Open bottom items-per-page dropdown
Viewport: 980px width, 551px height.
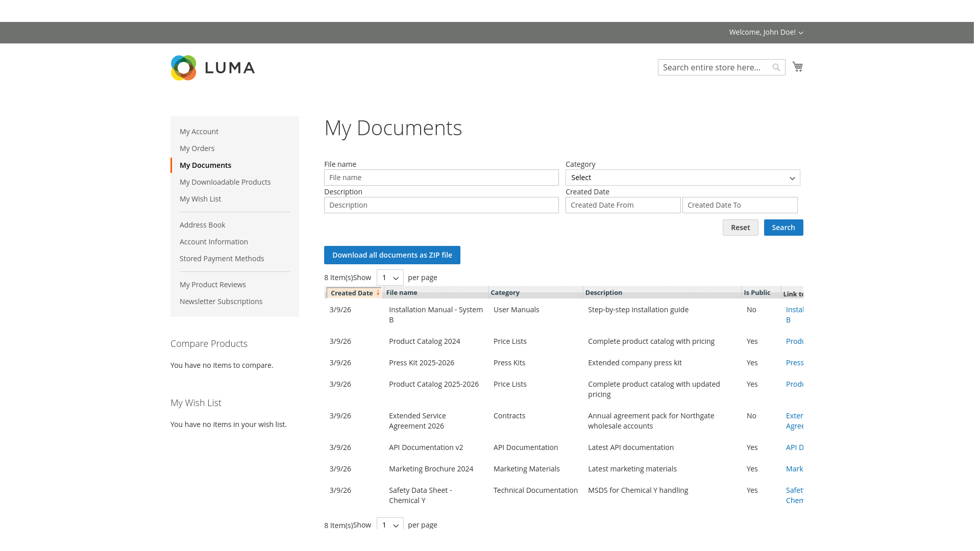390,524
